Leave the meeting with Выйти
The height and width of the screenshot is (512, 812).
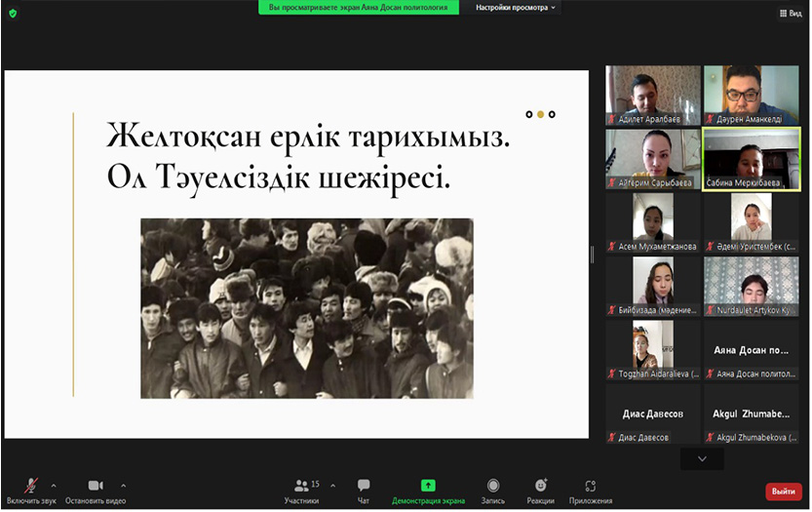click(784, 492)
